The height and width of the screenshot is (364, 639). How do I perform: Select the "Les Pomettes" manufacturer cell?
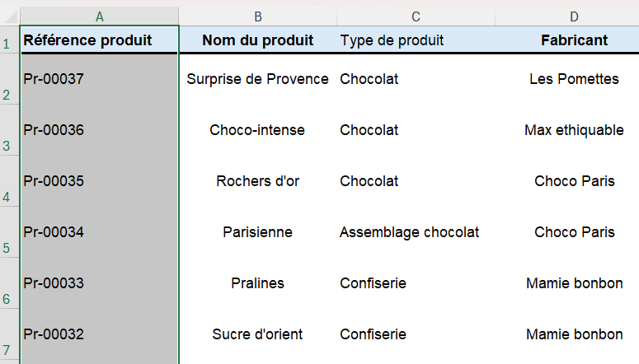coord(574,79)
